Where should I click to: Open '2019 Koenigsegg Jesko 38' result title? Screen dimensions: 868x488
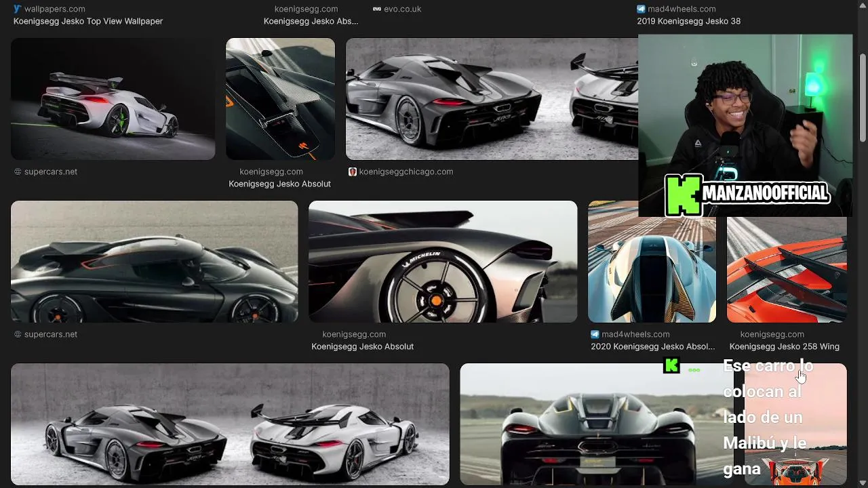[688, 21]
